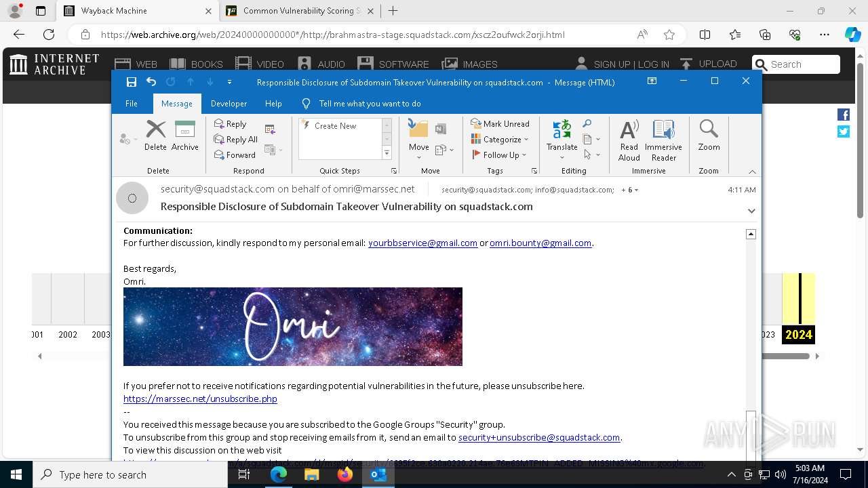Click the Internet Archive Search box

pos(796,64)
